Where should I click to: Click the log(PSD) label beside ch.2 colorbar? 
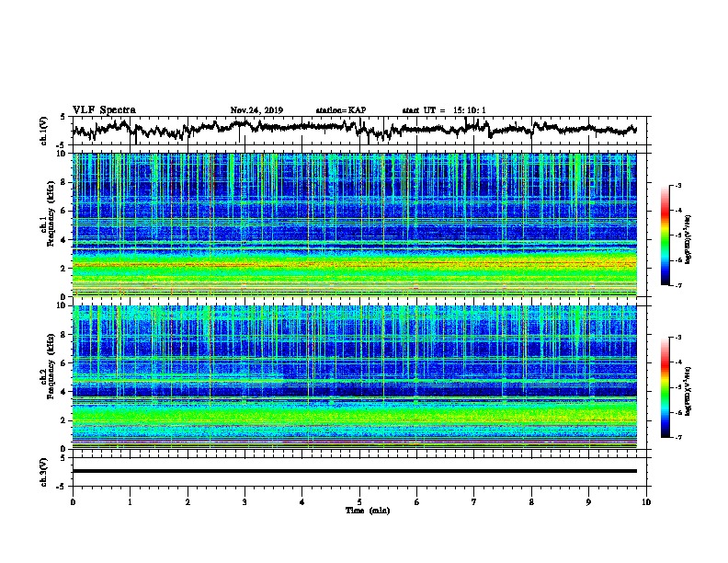pos(688,391)
